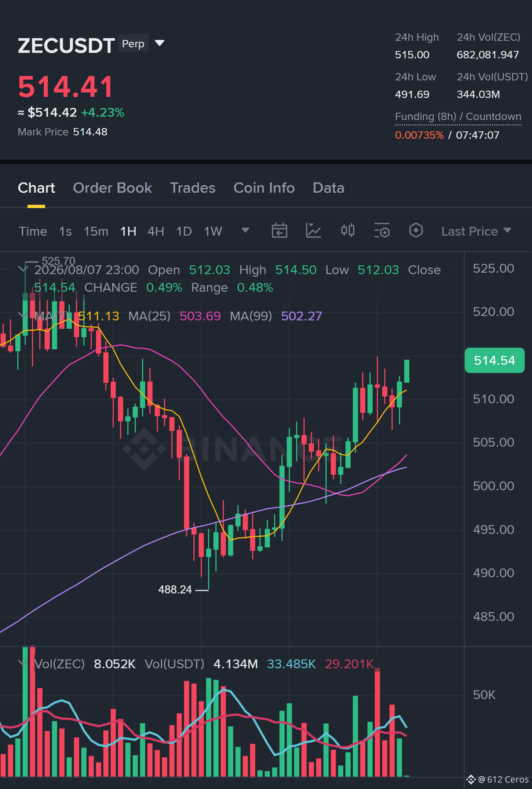Tap the Funding (8h) / Countdown label

pyautogui.click(x=458, y=116)
